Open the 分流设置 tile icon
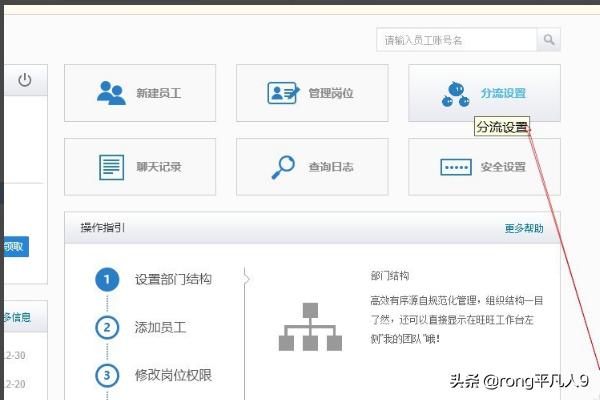This screenshot has width=600, height=400. pyautogui.click(x=456, y=93)
